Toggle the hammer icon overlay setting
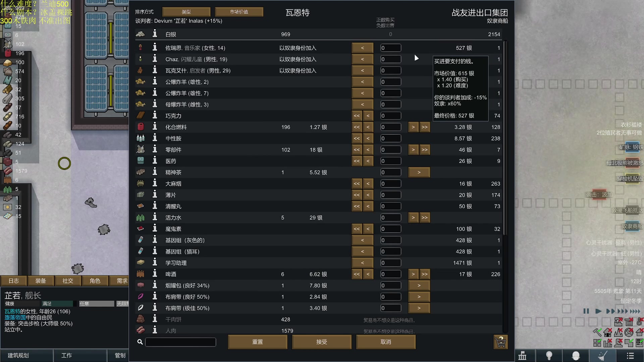 (597, 332)
